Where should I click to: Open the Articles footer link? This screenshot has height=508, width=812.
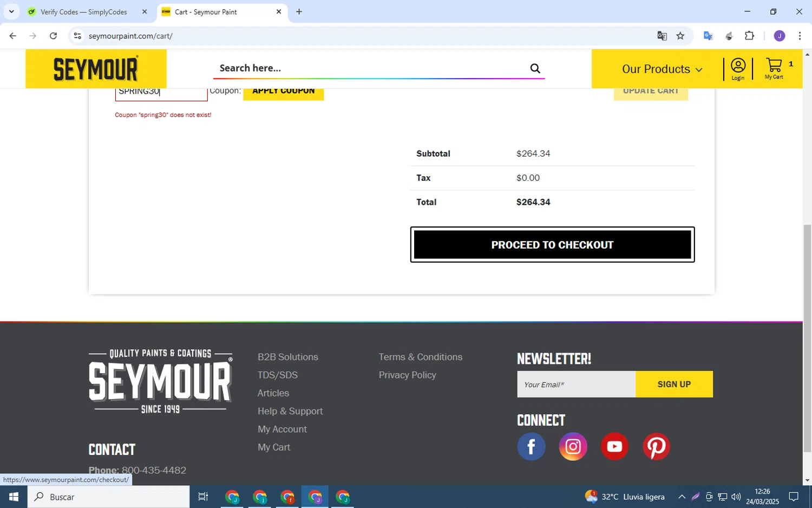pos(273,393)
